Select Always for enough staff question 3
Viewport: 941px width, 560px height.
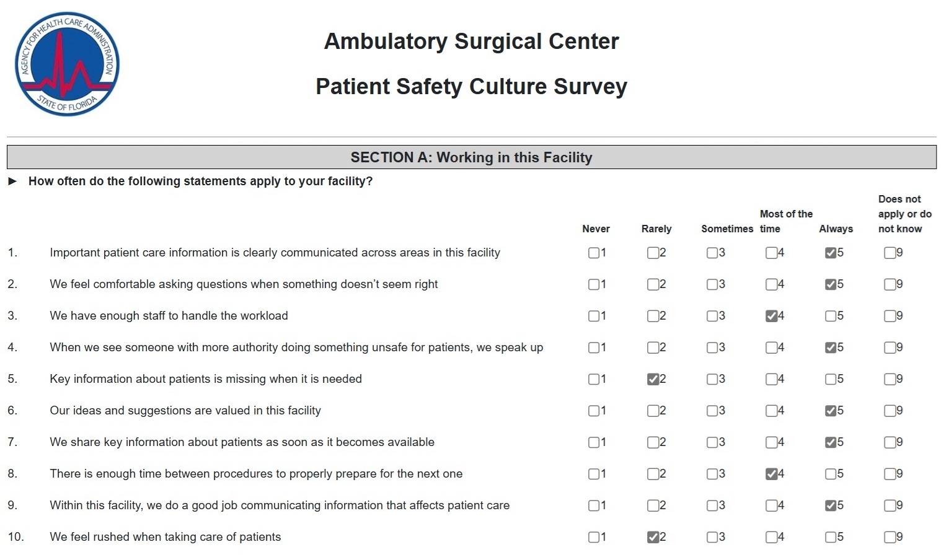click(x=831, y=316)
